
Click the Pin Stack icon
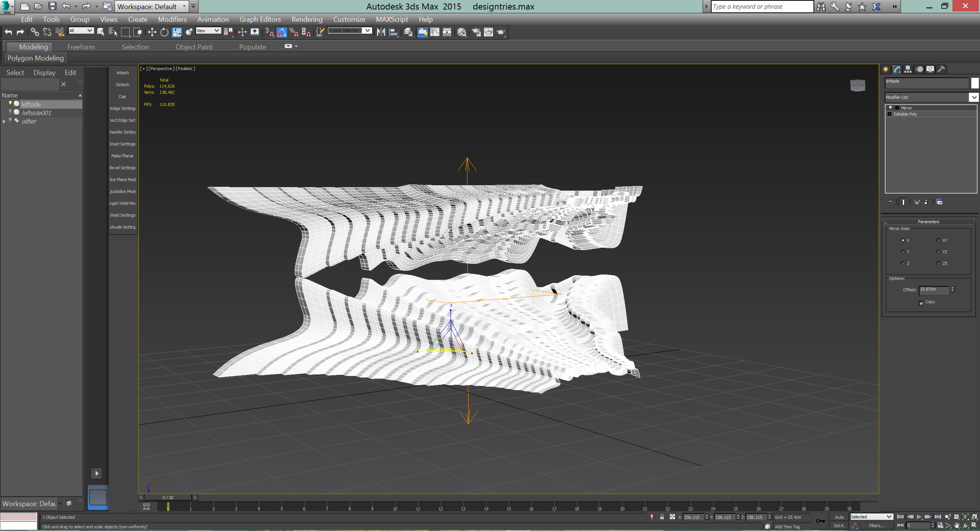click(890, 202)
